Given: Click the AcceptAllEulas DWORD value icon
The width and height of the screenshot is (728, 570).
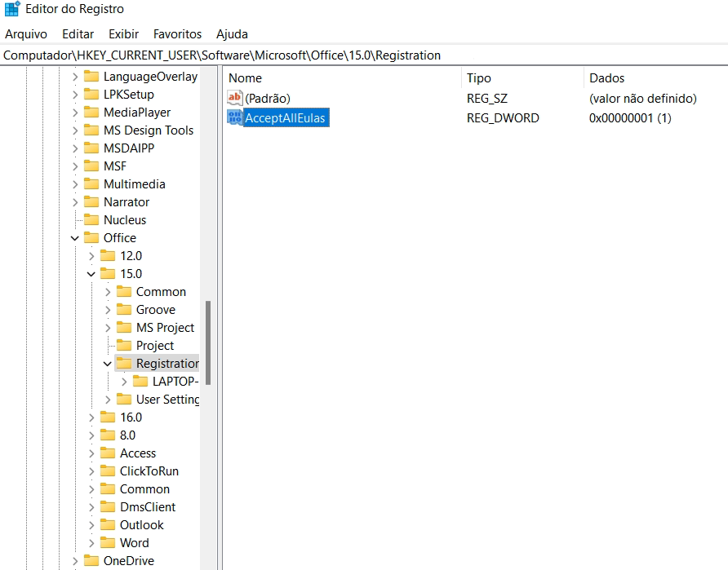Looking at the screenshot, I should (x=234, y=117).
